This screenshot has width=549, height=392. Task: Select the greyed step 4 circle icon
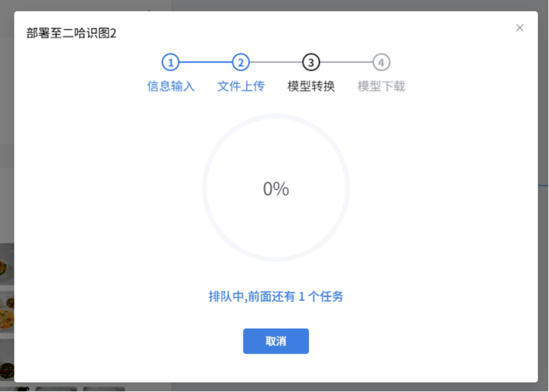click(x=381, y=62)
